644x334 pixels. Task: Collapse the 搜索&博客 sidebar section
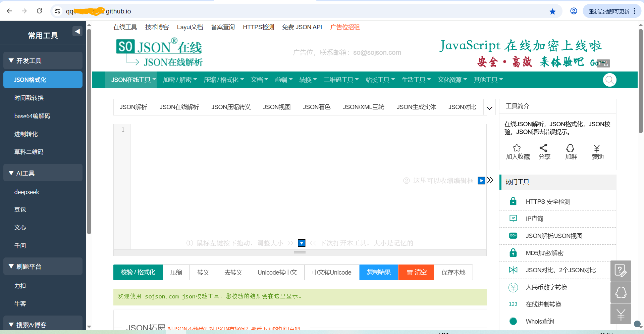tap(43, 324)
